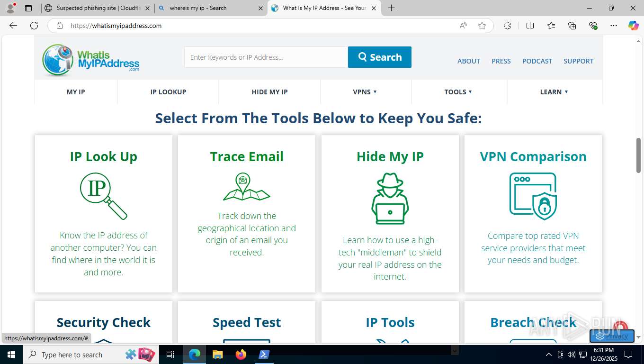Open Task View on taskbar

[x=170, y=355]
